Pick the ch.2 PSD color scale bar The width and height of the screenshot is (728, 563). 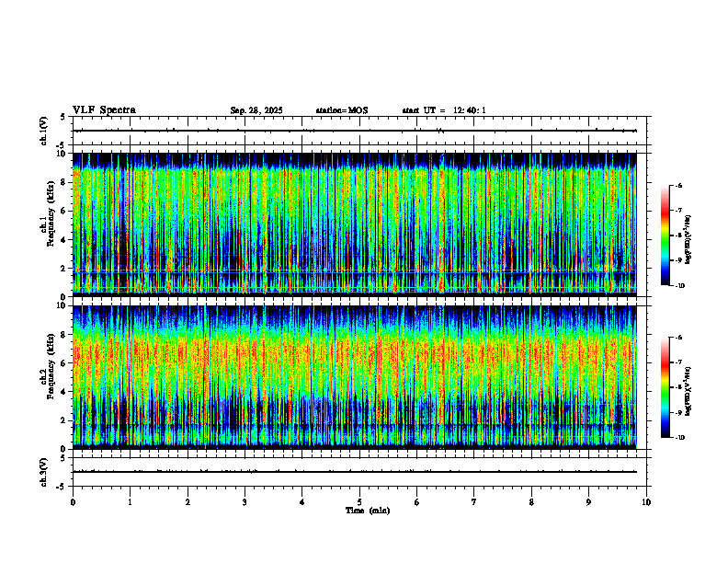[665, 387]
